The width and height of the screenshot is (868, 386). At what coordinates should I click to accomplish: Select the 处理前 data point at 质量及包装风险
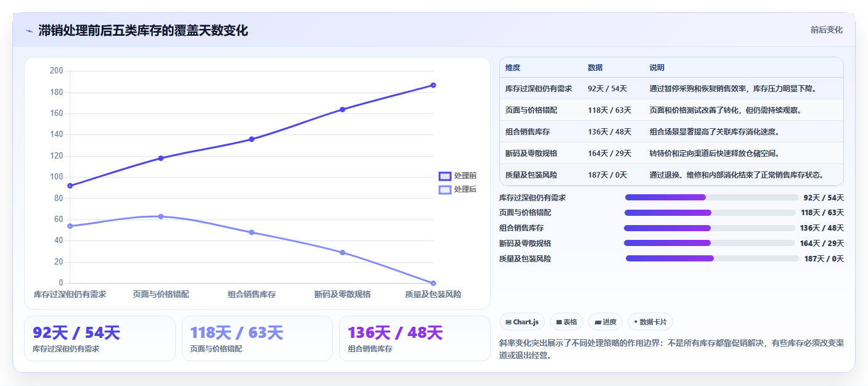tap(433, 85)
